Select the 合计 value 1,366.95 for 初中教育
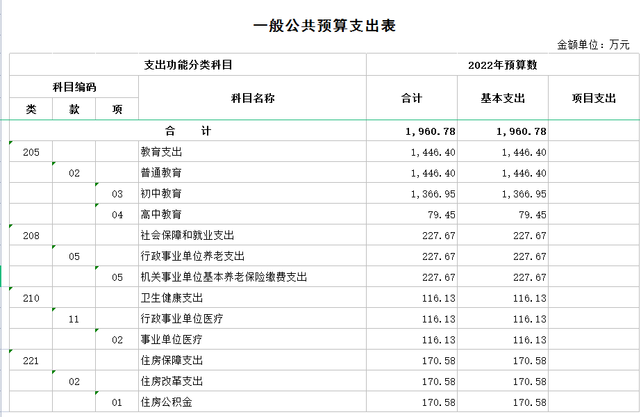 coord(432,193)
